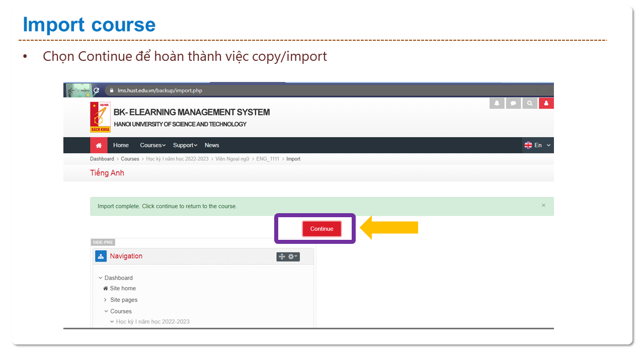Select Home in the navigation bar
644x362 pixels.
tap(121, 145)
